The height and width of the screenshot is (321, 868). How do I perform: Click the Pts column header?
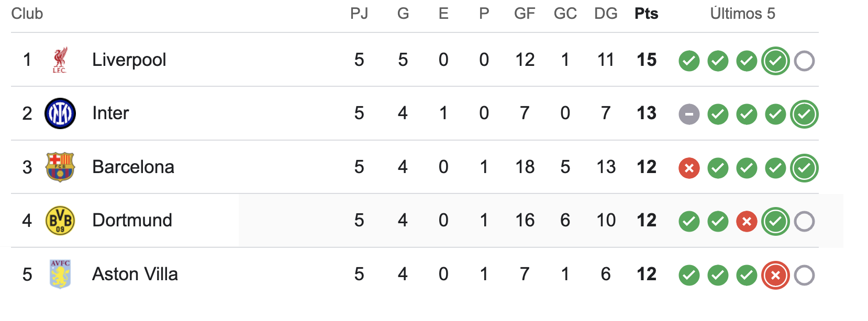click(646, 14)
